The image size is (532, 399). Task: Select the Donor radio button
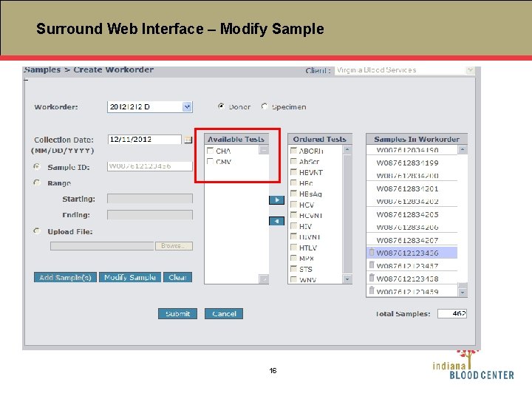(221, 106)
